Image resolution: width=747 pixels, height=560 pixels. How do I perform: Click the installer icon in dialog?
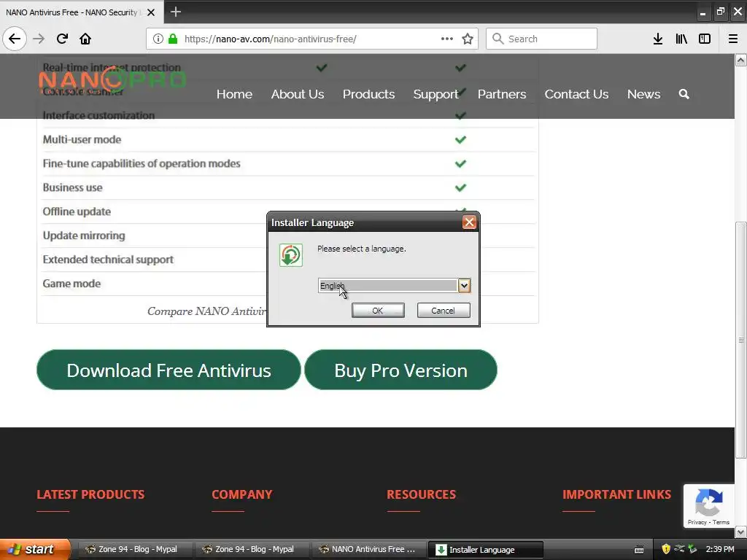point(290,255)
